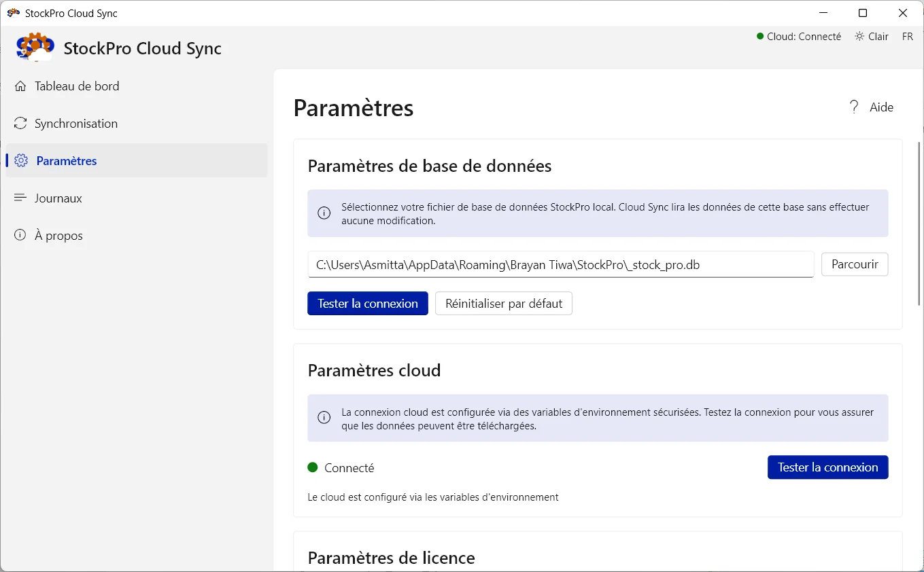Click the list icon beside Journaux
The height and width of the screenshot is (572, 924).
click(20, 198)
